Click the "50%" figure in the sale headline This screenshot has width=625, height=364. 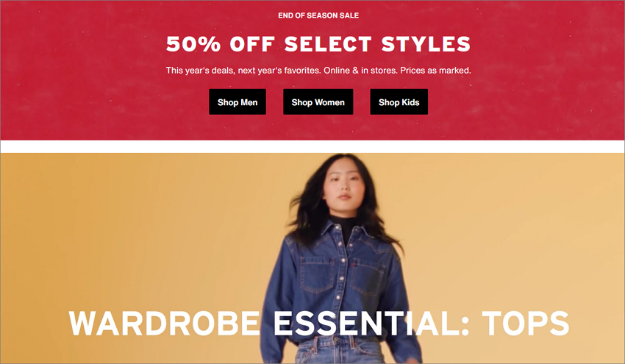pos(193,43)
